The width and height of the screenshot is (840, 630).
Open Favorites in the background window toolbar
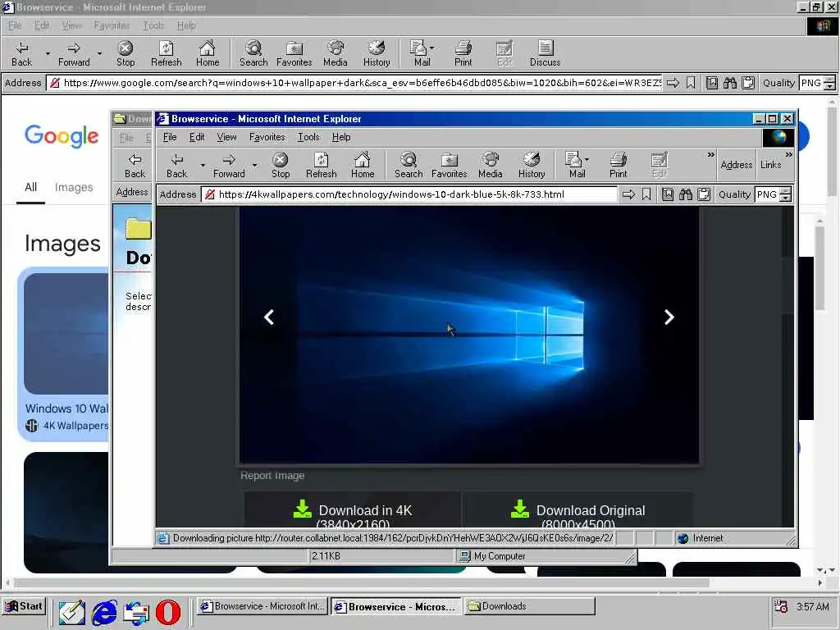pos(294,53)
